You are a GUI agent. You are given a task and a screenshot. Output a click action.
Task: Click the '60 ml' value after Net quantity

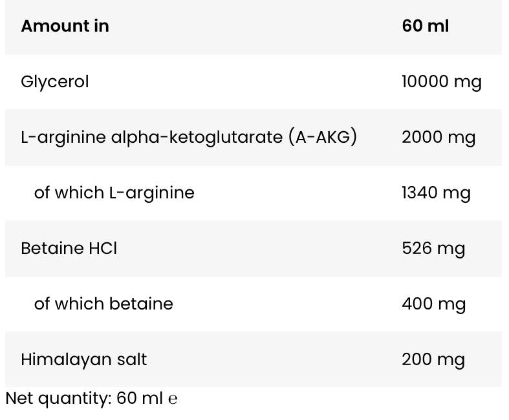tap(140, 399)
